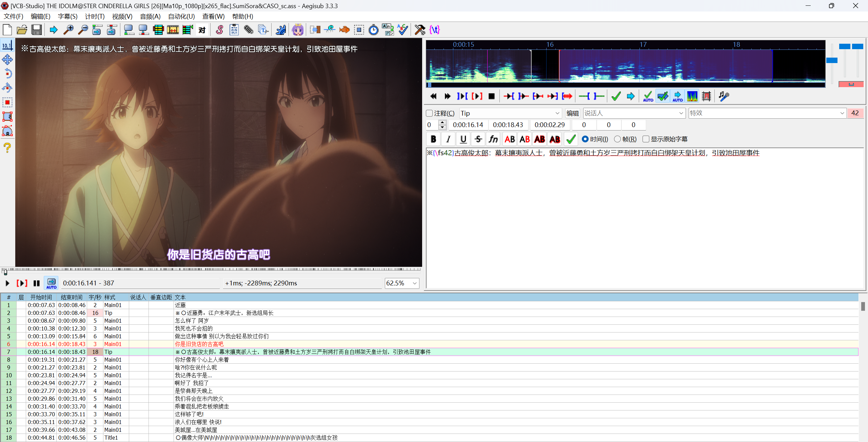Open Shift Times stopwatch icon
868x442 pixels.
(373, 30)
